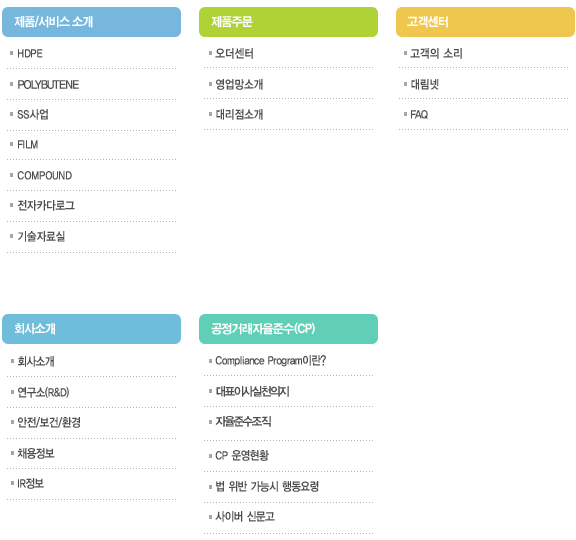Viewport: 576px width, 540px height.
Task: Select the 제품주문 header tab
Action: pyautogui.click(x=288, y=22)
